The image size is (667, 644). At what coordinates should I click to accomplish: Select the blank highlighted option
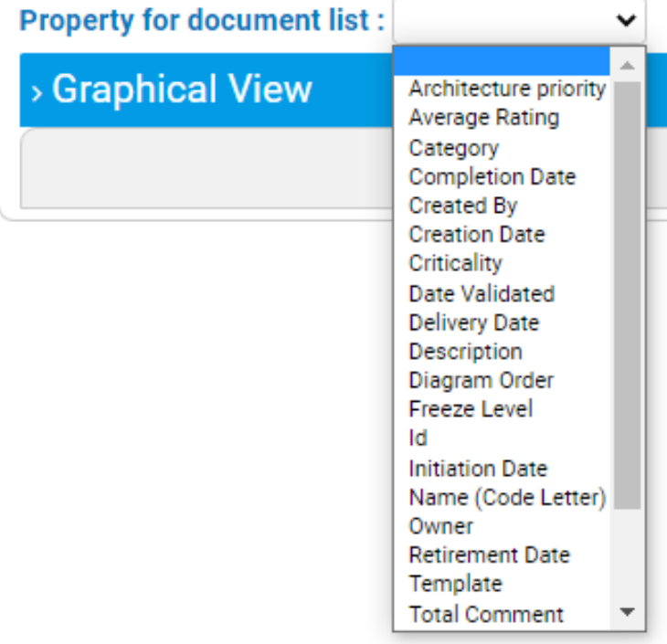[503, 61]
